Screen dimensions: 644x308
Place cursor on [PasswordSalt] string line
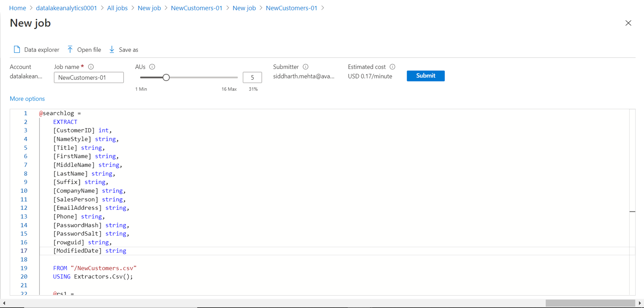coord(91,234)
